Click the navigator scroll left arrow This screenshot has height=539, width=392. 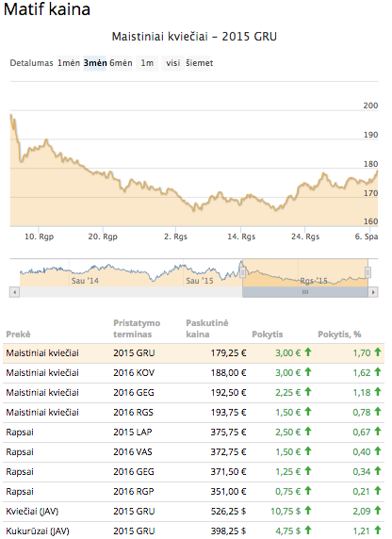pyautogui.click(x=14, y=292)
